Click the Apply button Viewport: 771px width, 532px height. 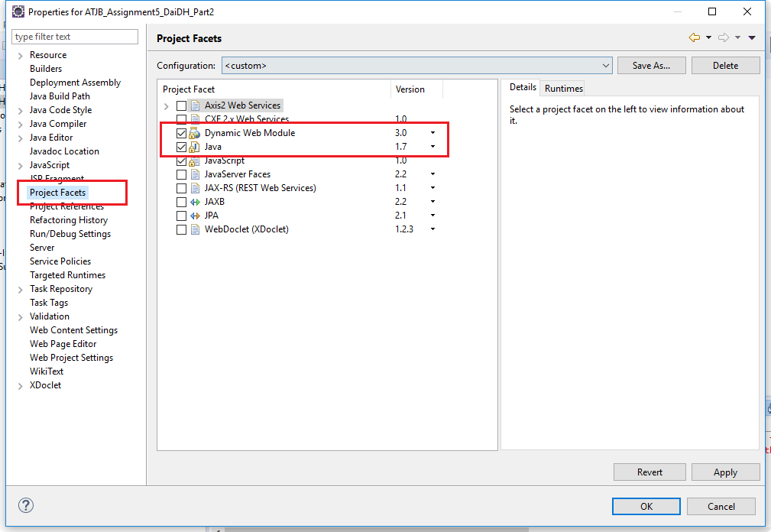click(724, 472)
